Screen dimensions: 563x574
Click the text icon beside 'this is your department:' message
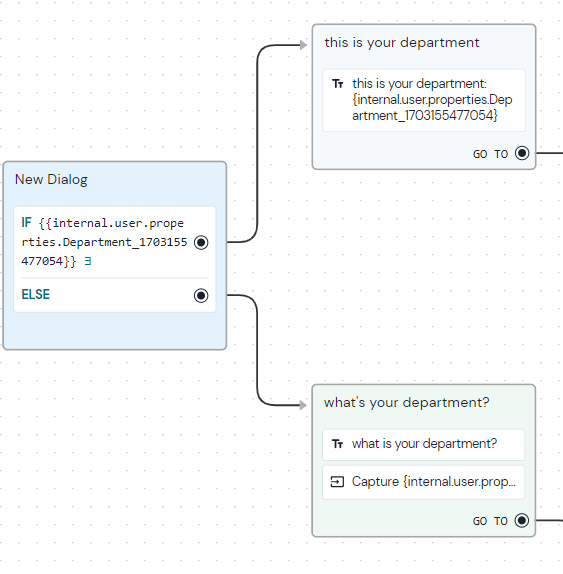click(338, 84)
